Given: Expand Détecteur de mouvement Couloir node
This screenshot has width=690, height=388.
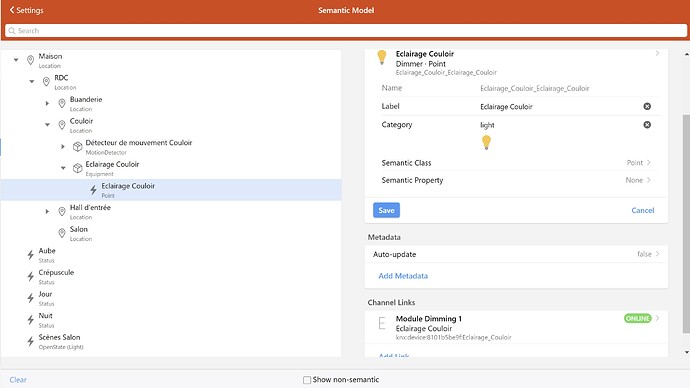Looking at the screenshot, I should (x=63, y=146).
